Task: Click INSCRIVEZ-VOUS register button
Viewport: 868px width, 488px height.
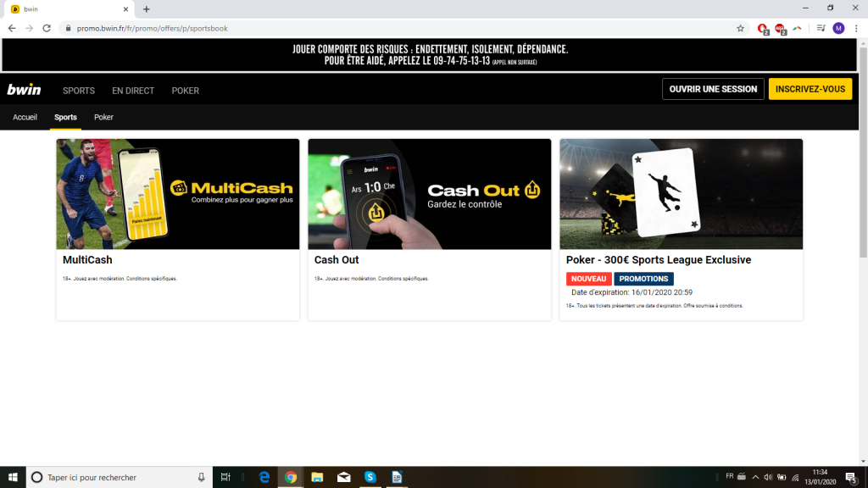Action: coord(810,89)
